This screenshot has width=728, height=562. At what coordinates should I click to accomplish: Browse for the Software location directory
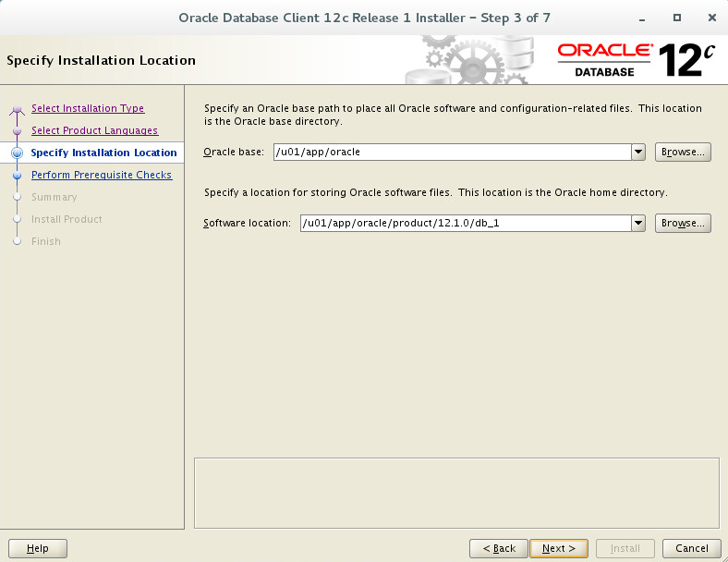pos(683,223)
